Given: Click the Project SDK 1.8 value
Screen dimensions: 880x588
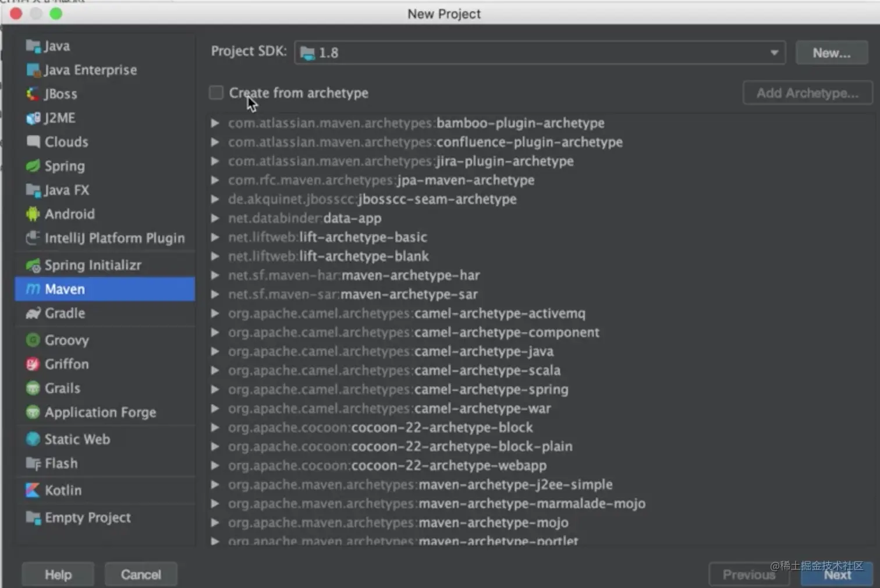Looking at the screenshot, I should pyautogui.click(x=328, y=53).
